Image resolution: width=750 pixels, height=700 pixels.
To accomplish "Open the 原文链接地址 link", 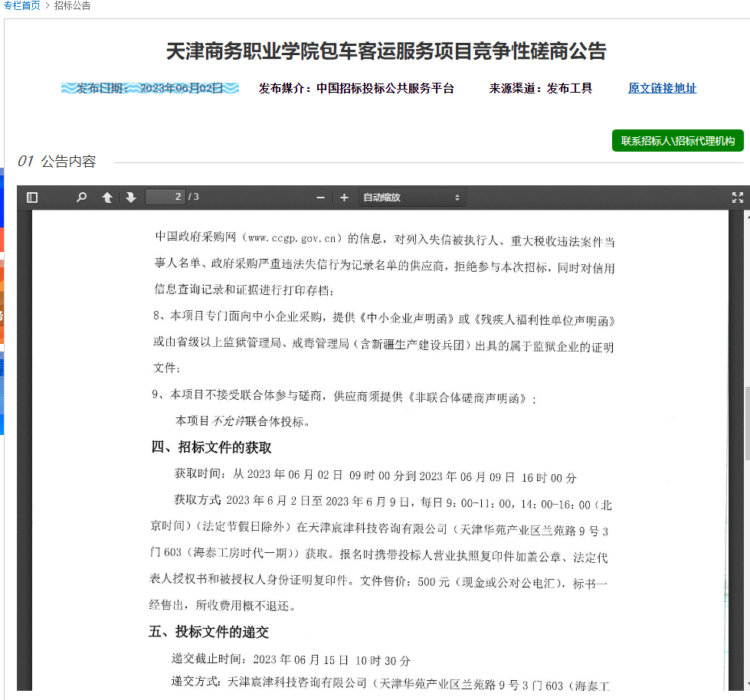I will 662,88.
